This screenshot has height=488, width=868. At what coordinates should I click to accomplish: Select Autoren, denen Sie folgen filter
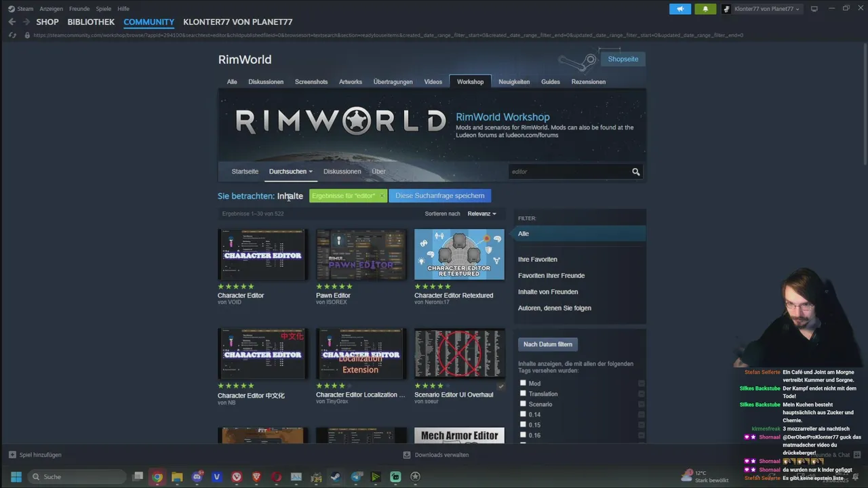(x=555, y=308)
